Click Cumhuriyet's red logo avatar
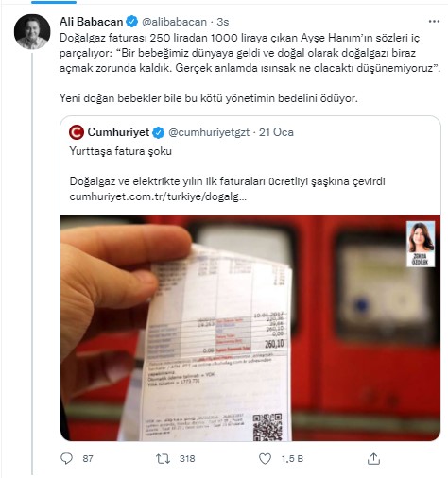 [x=77, y=132]
